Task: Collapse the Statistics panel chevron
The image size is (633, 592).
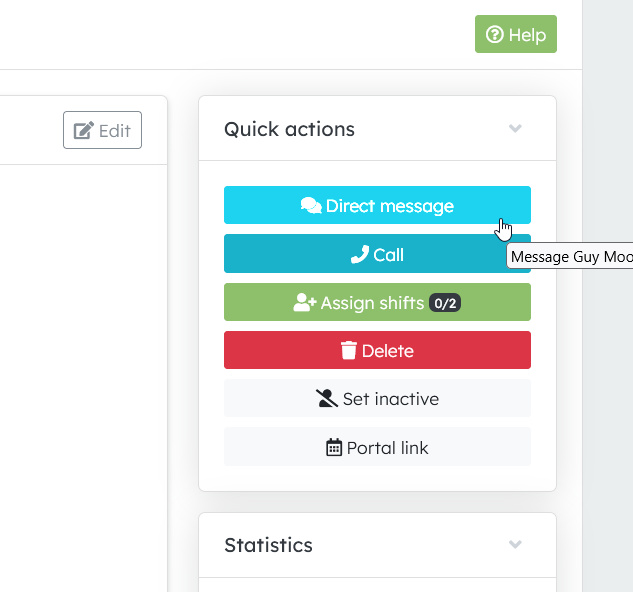Action: pos(515,545)
